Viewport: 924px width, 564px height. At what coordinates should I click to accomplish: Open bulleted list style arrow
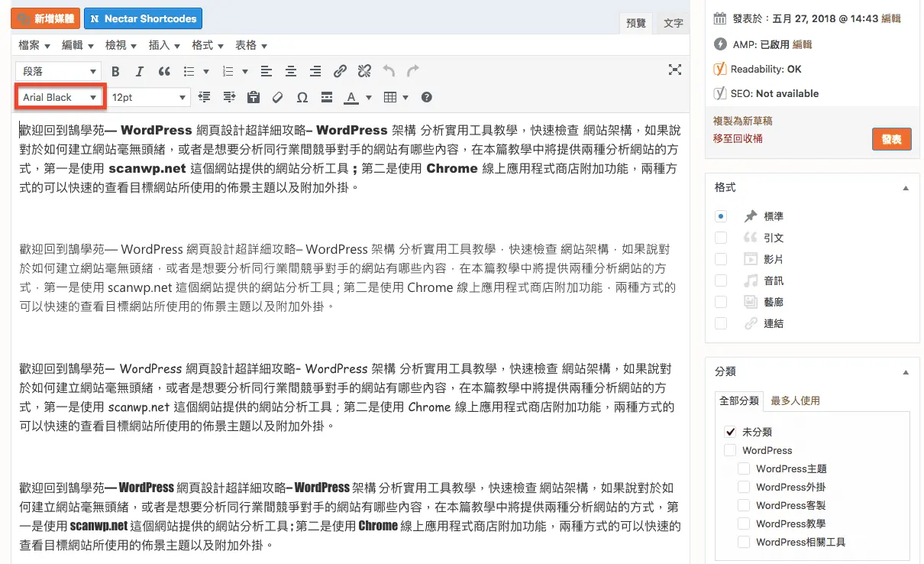206,71
